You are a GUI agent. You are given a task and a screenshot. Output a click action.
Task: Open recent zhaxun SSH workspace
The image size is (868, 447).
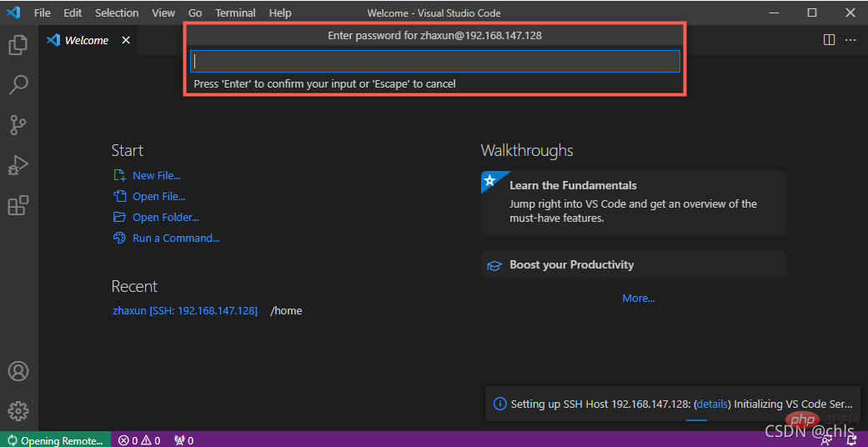pyautogui.click(x=184, y=311)
